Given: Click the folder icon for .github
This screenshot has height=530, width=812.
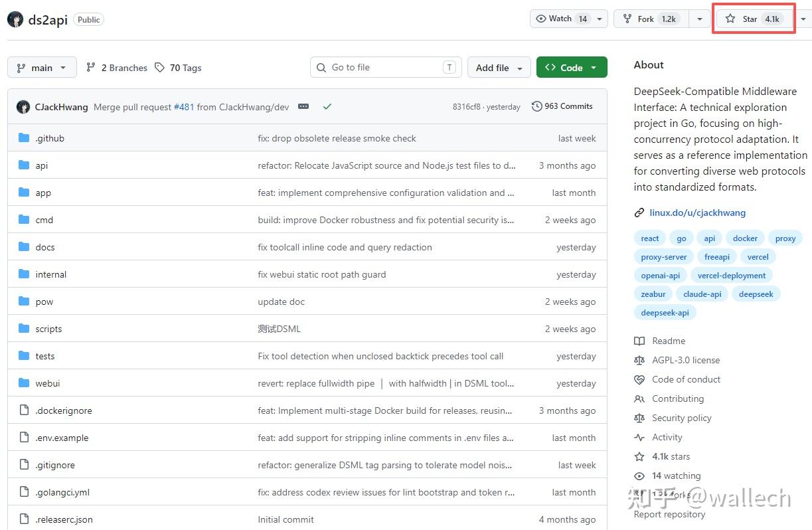Looking at the screenshot, I should tap(24, 138).
